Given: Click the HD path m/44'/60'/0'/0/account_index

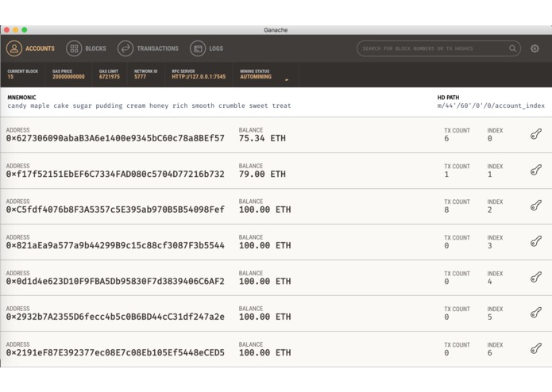Looking at the screenshot, I should (491, 106).
